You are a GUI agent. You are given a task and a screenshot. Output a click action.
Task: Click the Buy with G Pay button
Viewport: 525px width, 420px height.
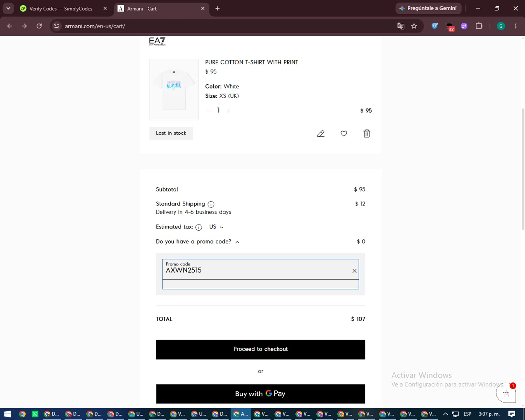(260, 394)
